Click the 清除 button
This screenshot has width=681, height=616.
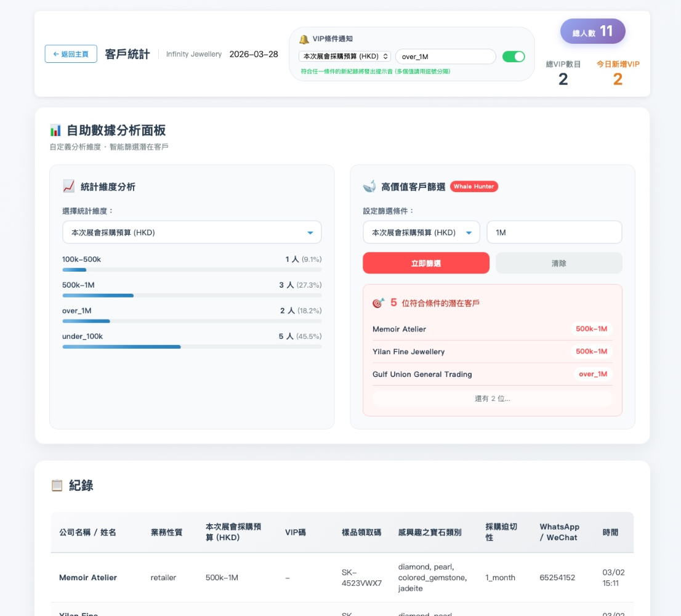559,263
